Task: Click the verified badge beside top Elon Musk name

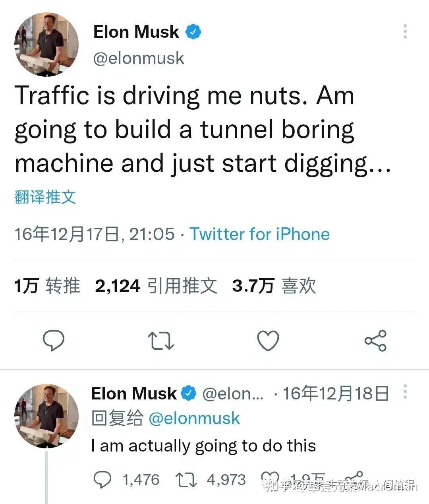Action: pyautogui.click(x=193, y=32)
